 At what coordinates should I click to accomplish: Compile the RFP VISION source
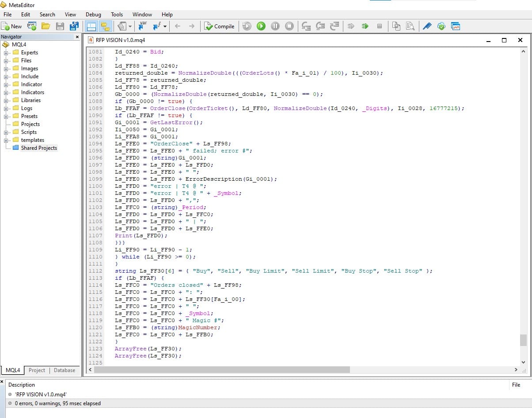(x=219, y=27)
